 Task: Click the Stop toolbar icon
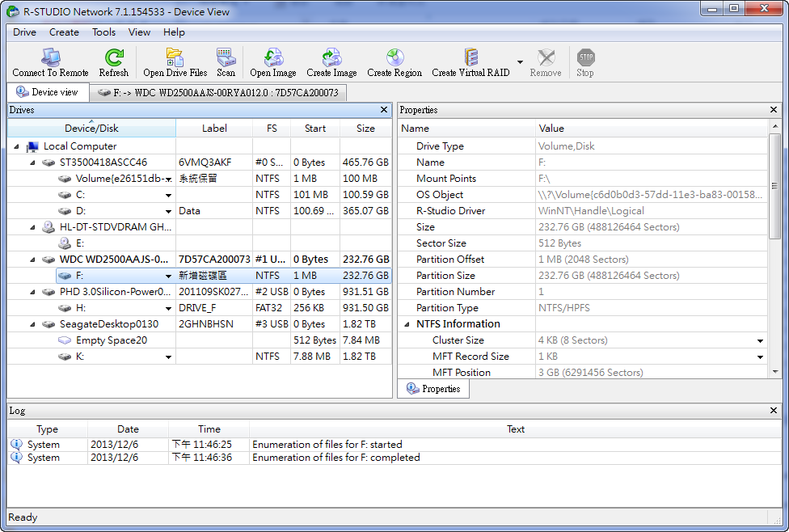[586, 57]
